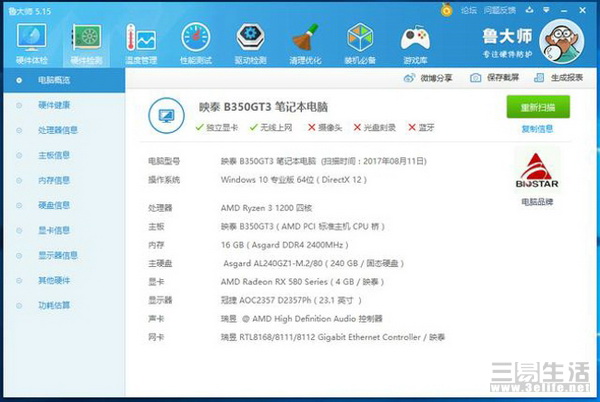Viewport: 600px width, 402px height.
Task: Click the AMD Ryzen 3 1200 四核 value
Action: (x=266, y=208)
